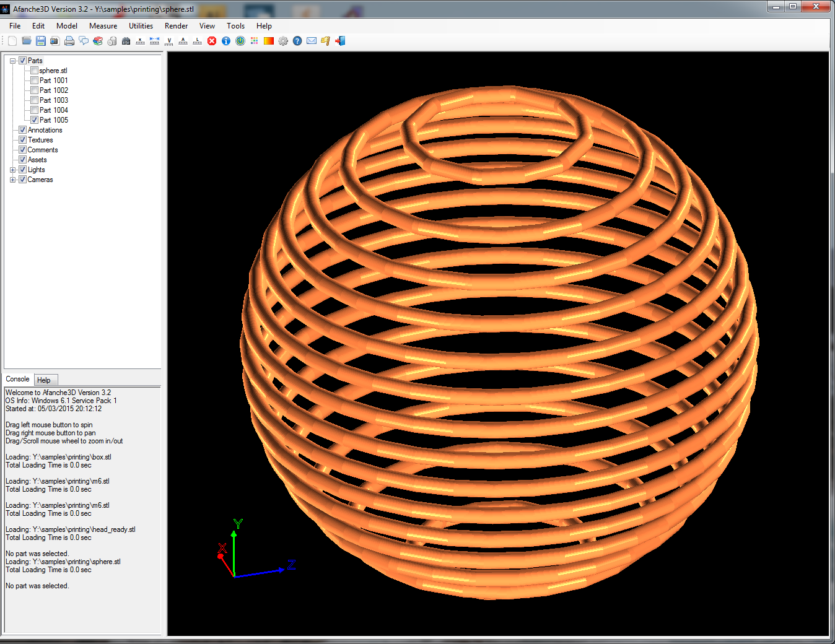Click the open folder toolbar icon
835x644 pixels.
coord(27,41)
